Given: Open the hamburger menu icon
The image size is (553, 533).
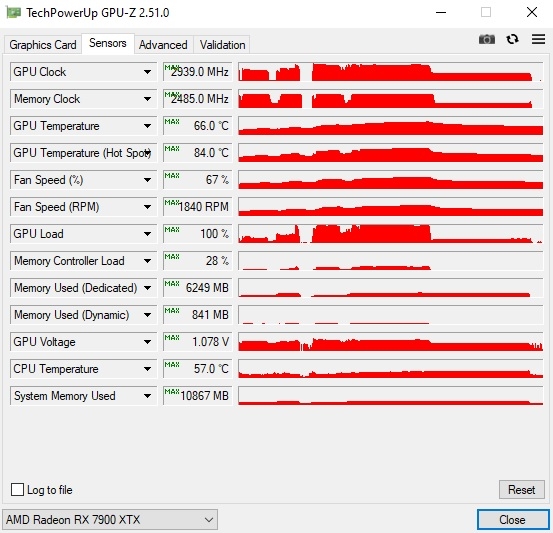Looking at the screenshot, I should [539, 39].
